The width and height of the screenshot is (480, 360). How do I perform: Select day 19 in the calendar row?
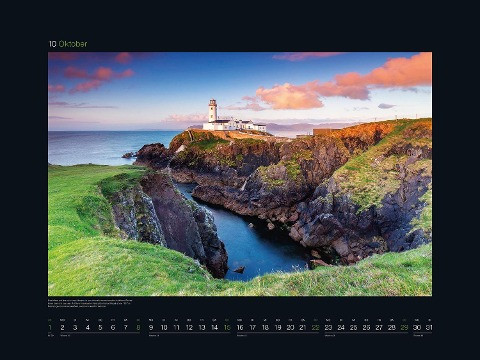point(278,327)
